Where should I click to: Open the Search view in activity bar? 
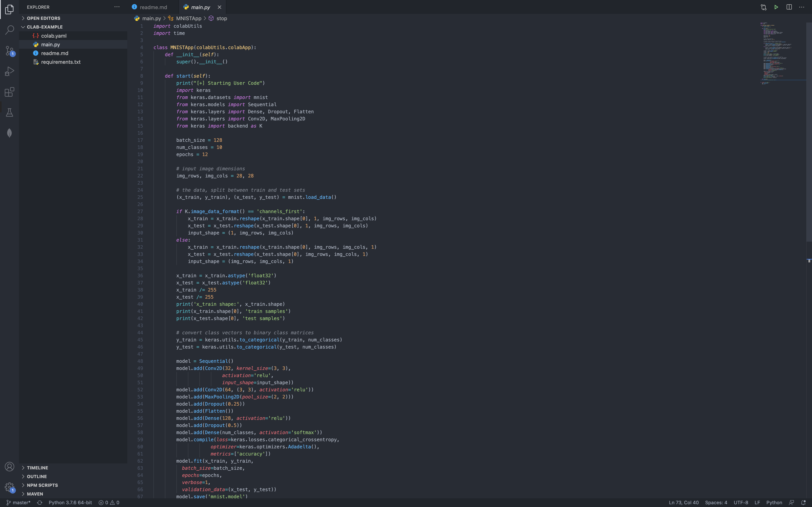tap(9, 30)
